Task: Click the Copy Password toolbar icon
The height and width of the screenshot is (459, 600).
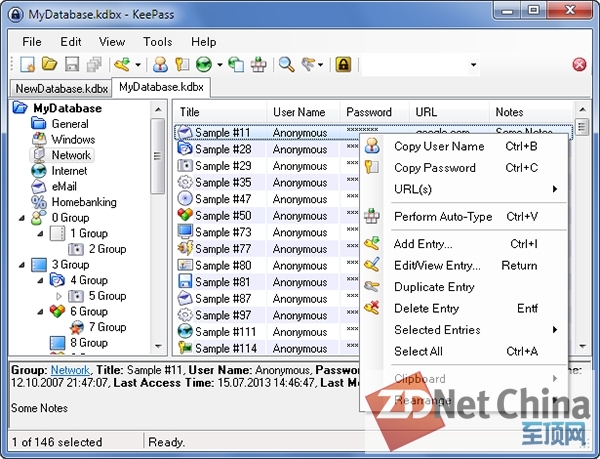Action: click(182, 64)
